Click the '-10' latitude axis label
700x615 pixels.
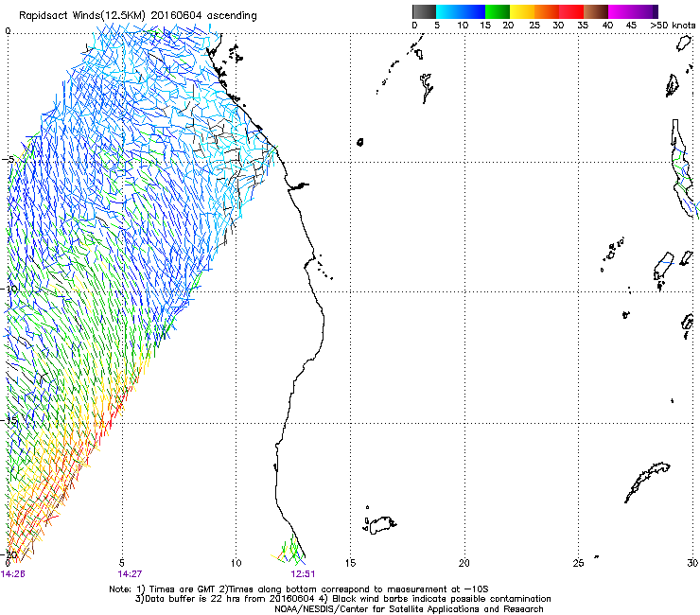[9, 289]
